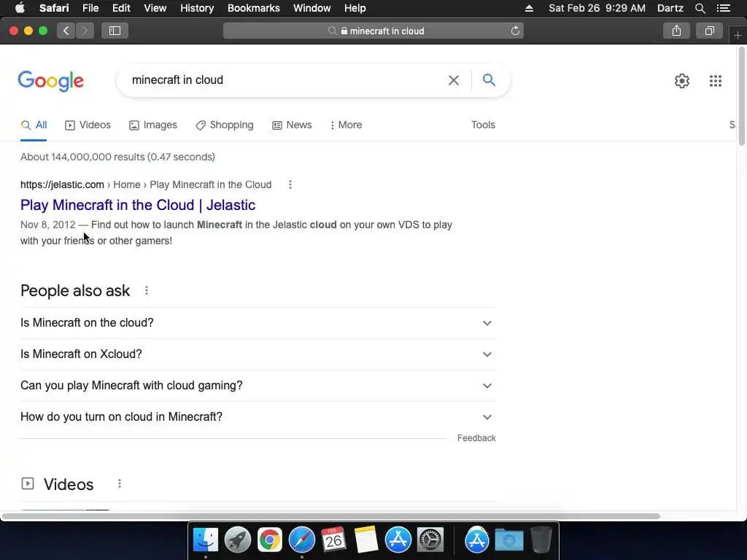This screenshot has width=747, height=560.
Task: Open the Apple menu
Action: (x=20, y=8)
